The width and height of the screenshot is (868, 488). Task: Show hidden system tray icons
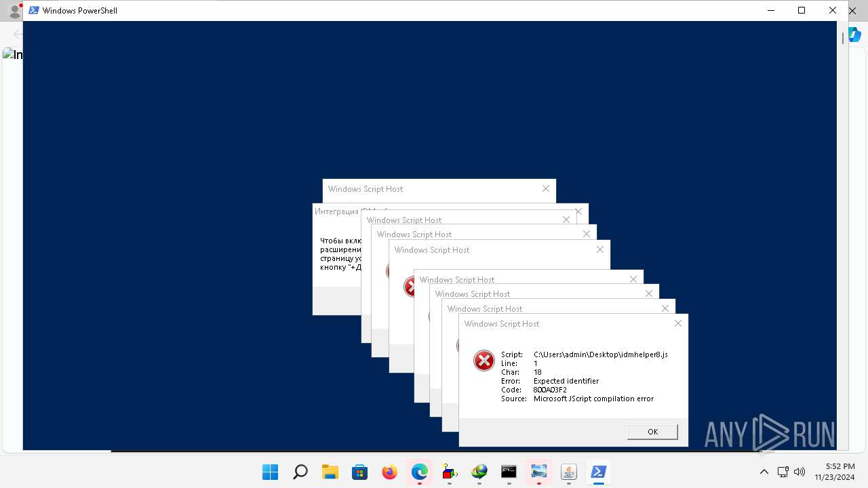point(764,472)
